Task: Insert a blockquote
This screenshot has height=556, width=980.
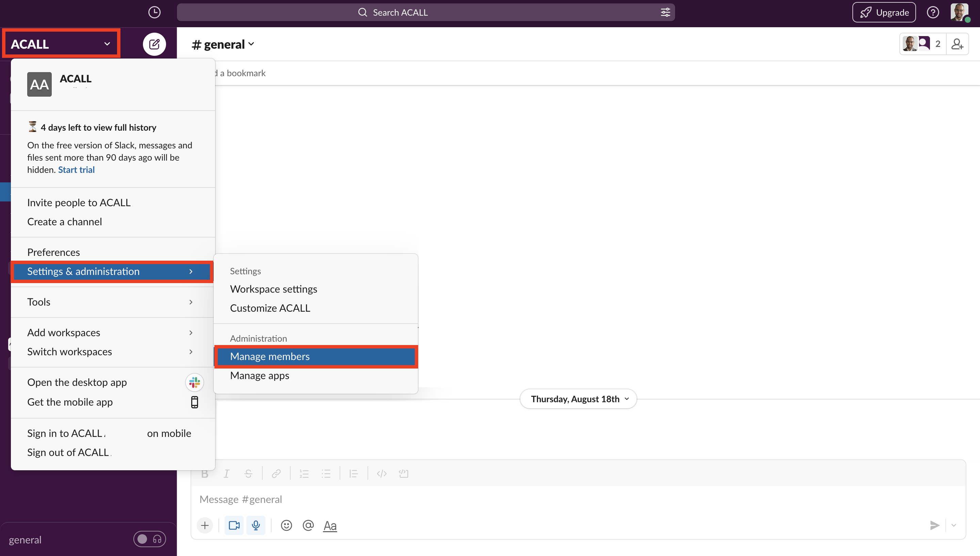Action: click(354, 474)
